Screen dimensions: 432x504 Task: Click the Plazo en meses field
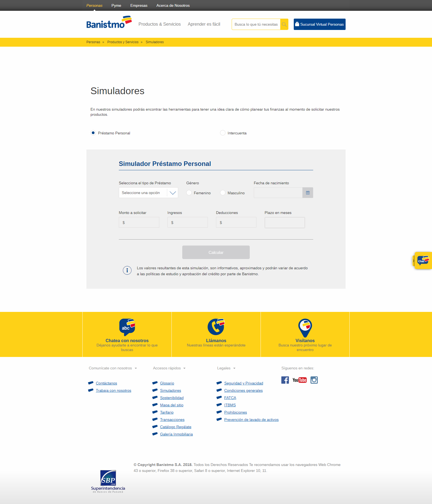coord(285,223)
